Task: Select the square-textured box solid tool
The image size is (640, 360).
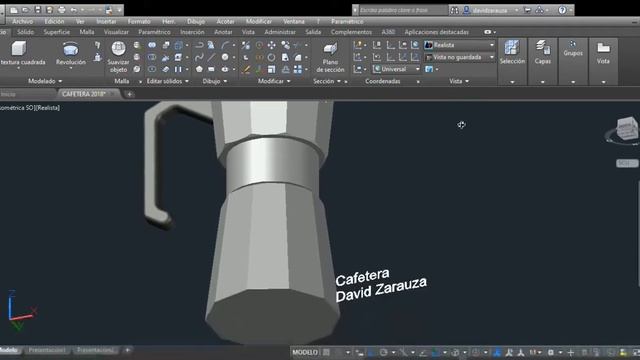Action: [x=18, y=53]
